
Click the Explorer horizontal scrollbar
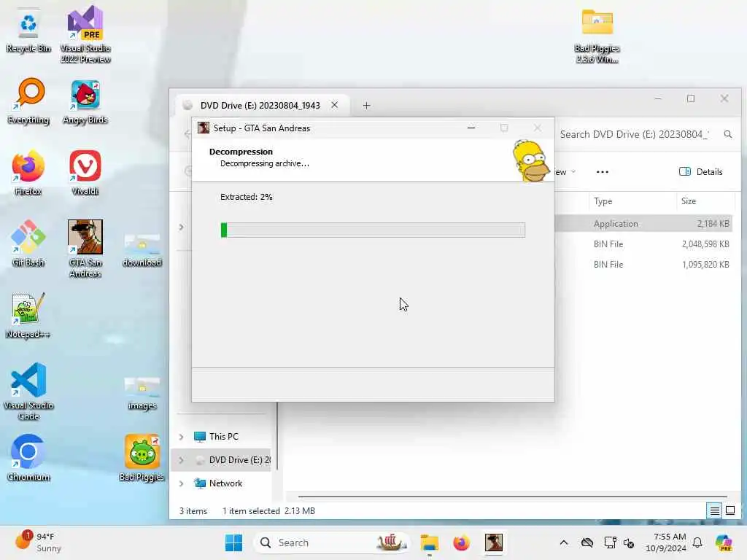(513, 496)
